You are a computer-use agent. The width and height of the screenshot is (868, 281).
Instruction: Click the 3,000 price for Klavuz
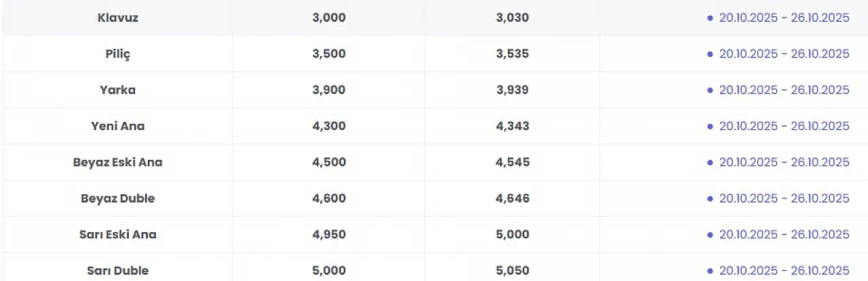(x=329, y=18)
